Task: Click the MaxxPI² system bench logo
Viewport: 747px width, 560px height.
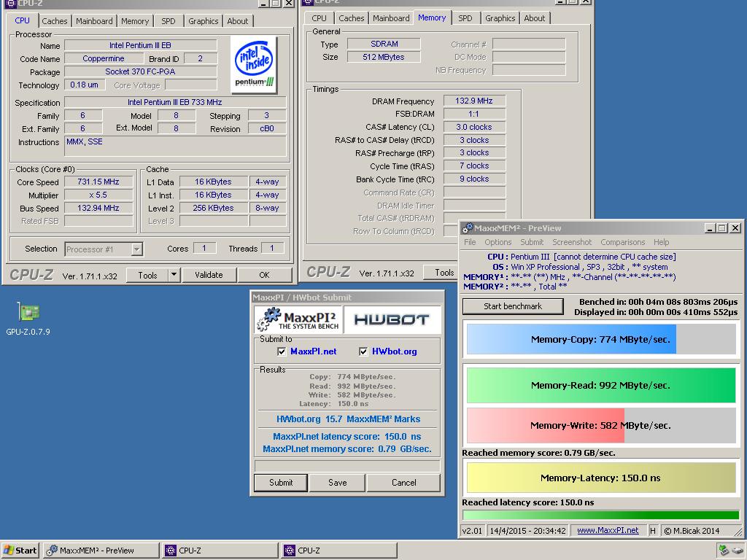Action: tap(298, 319)
